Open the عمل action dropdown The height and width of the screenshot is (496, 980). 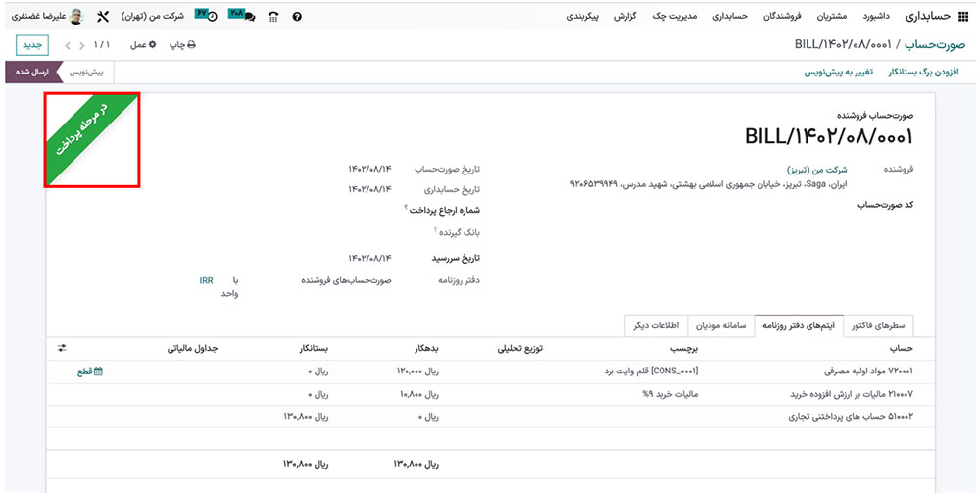click(143, 45)
